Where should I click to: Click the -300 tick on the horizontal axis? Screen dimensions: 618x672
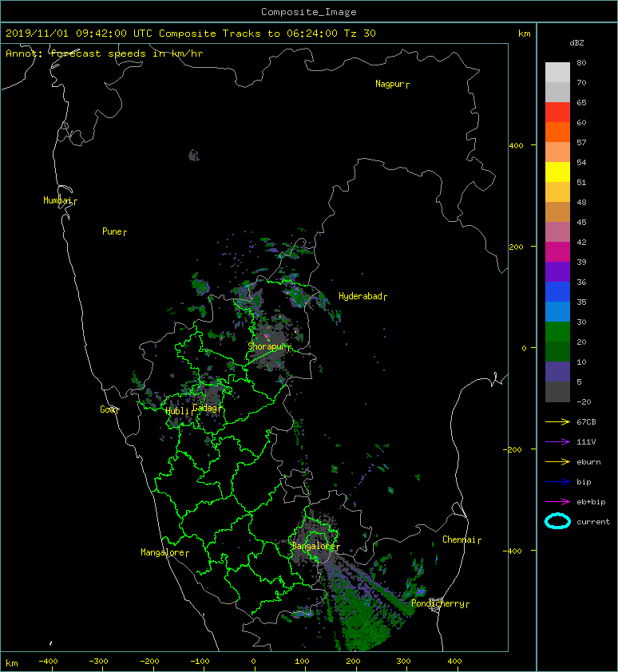tap(99, 662)
